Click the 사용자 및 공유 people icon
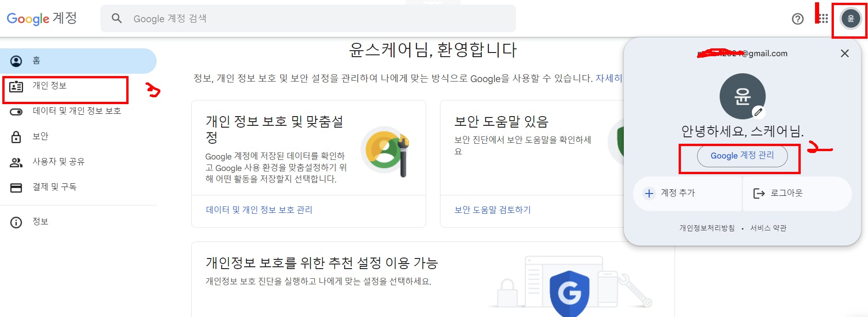The height and width of the screenshot is (317, 868). click(x=16, y=162)
